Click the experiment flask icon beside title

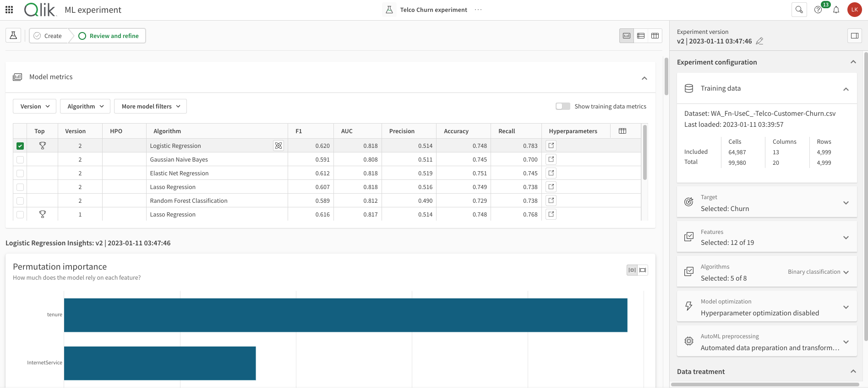click(x=389, y=10)
